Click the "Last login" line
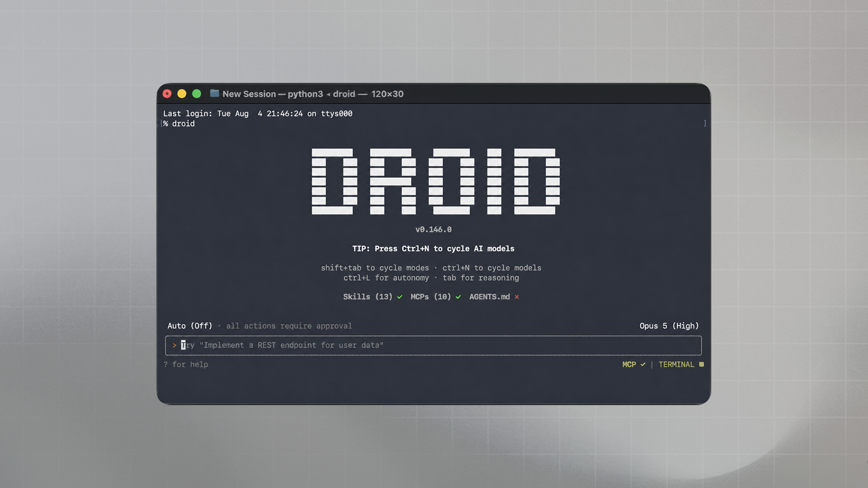Image resolution: width=868 pixels, height=488 pixels. pyautogui.click(x=258, y=113)
